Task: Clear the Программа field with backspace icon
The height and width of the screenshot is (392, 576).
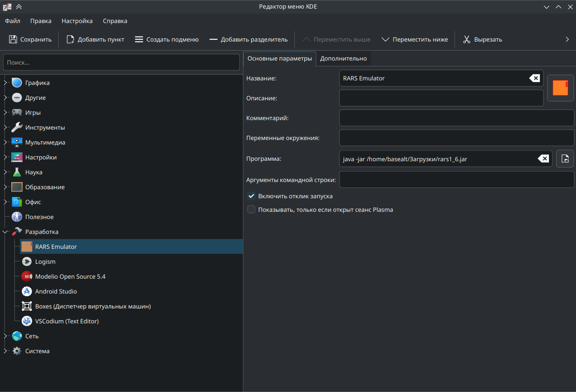Action: (x=543, y=159)
